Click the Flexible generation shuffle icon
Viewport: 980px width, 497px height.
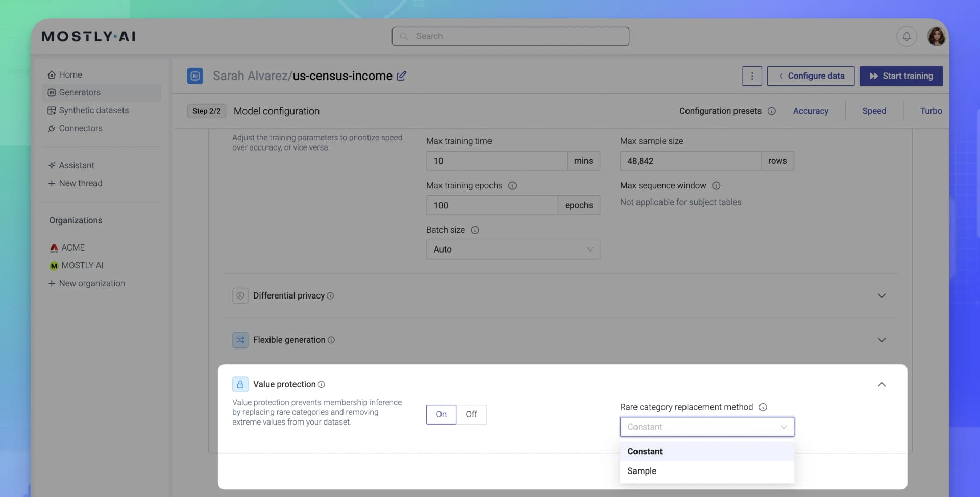[x=240, y=340]
